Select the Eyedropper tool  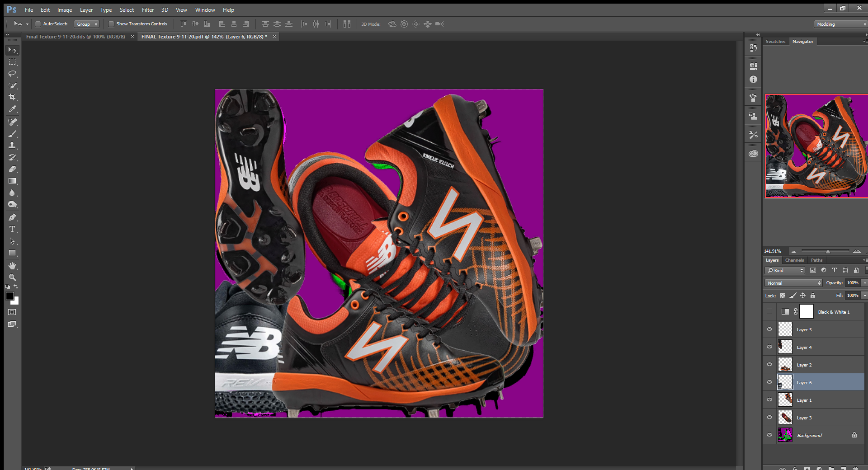(12, 109)
